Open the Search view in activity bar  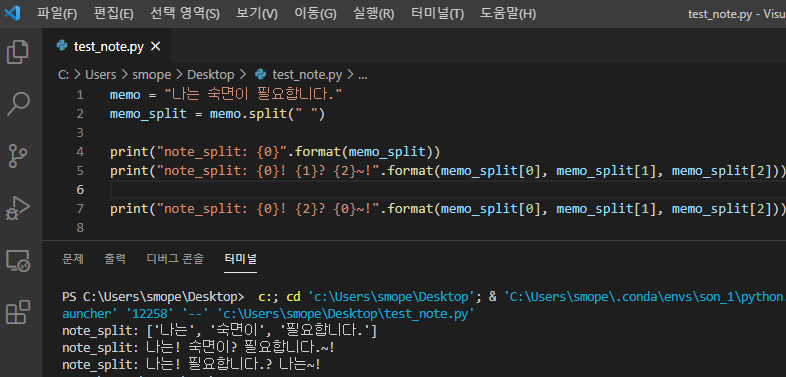click(x=18, y=104)
